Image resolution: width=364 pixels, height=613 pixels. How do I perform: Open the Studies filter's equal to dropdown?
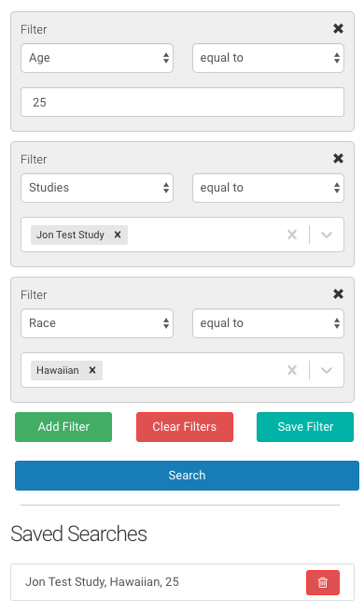pos(268,188)
